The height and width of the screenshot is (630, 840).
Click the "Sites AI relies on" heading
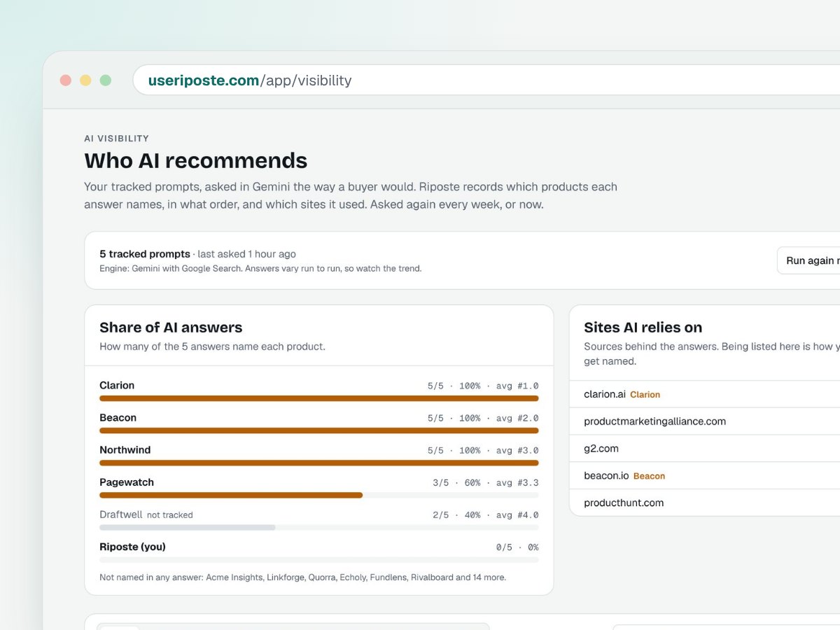[x=643, y=327]
